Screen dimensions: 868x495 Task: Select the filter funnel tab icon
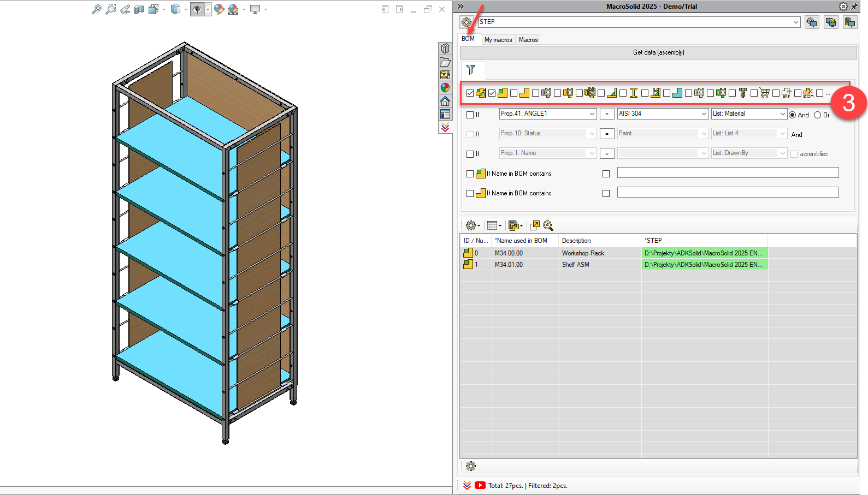[x=471, y=70]
